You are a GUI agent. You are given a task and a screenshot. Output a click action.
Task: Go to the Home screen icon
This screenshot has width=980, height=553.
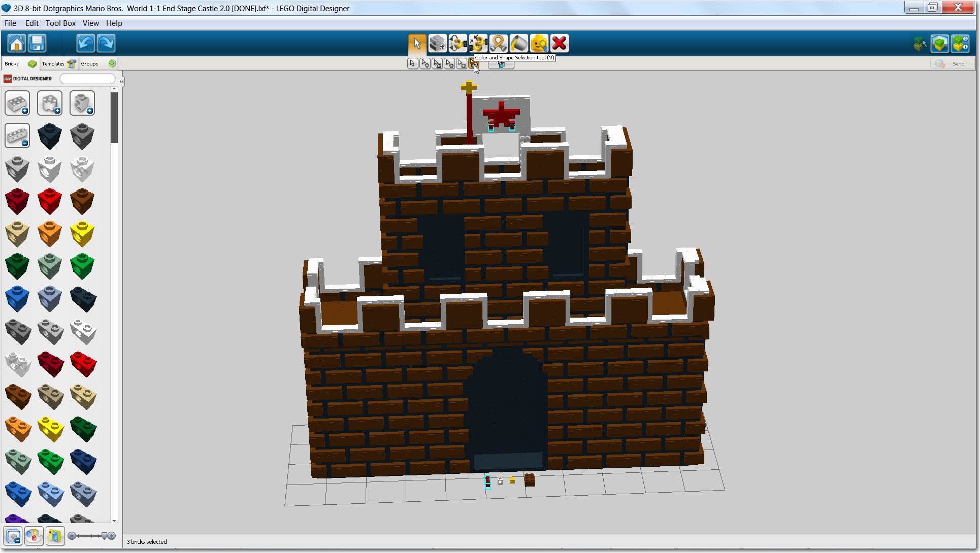coord(17,43)
